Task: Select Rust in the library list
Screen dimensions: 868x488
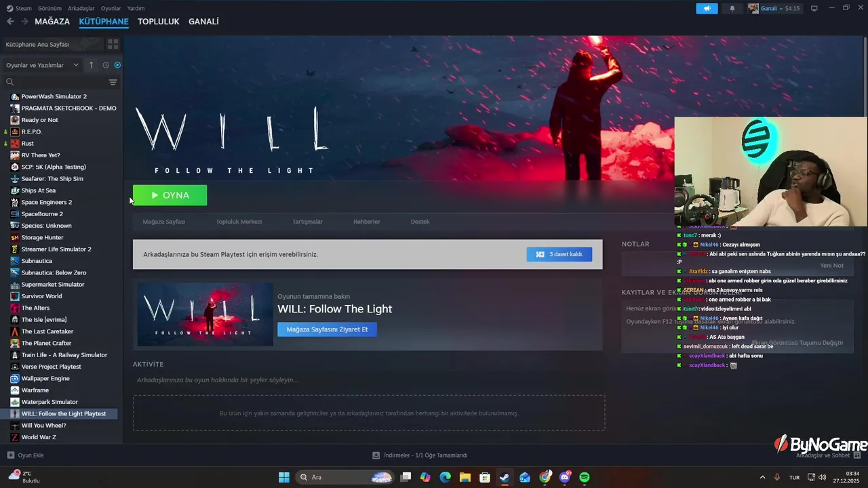Action: [27, 144]
